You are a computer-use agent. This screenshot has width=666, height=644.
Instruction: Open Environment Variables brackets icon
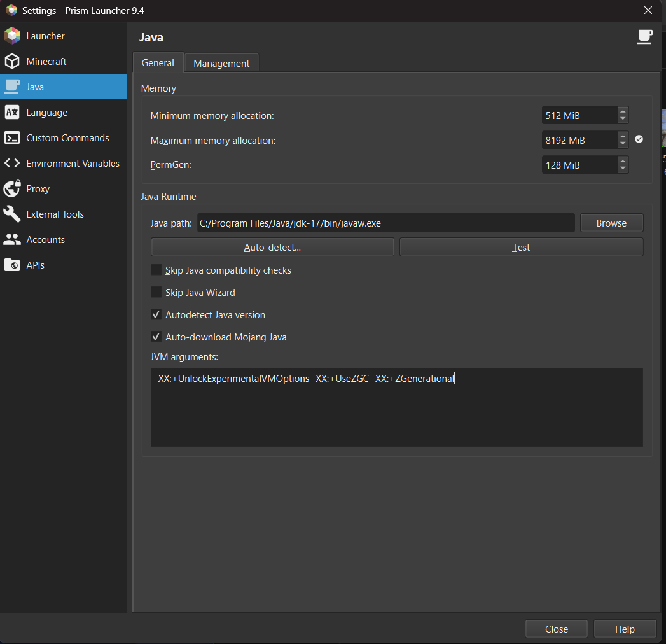coord(12,163)
